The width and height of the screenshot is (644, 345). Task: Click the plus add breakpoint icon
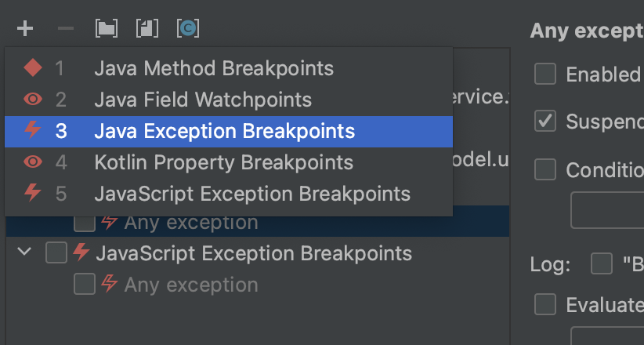[x=25, y=29]
